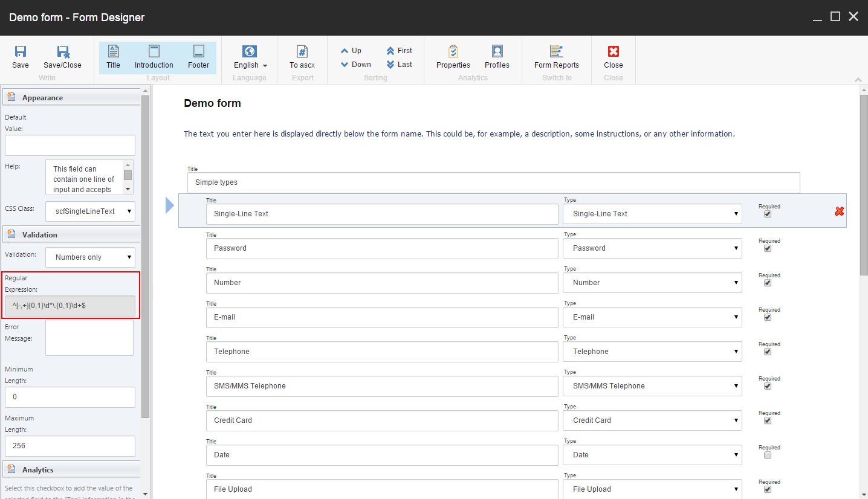Open analytics Profiles
Image resolution: width=868 pixels, height=499 pixels.
497,57
